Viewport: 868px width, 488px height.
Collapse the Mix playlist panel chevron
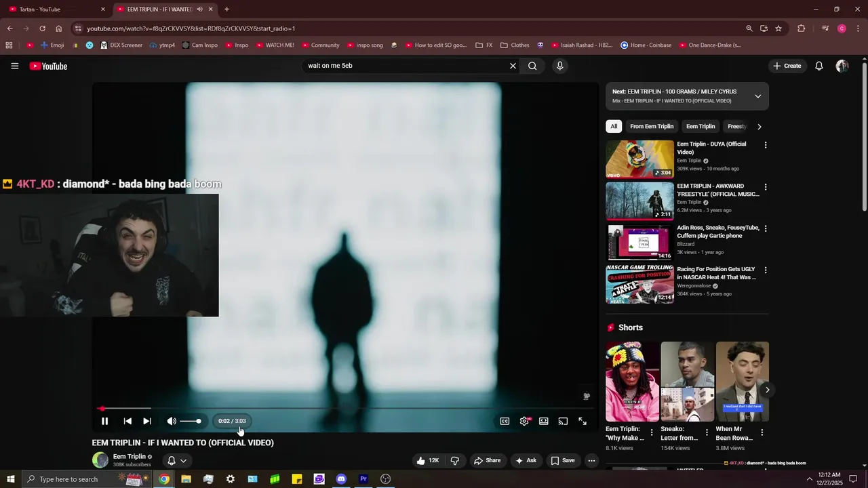(x=758, y=96)
